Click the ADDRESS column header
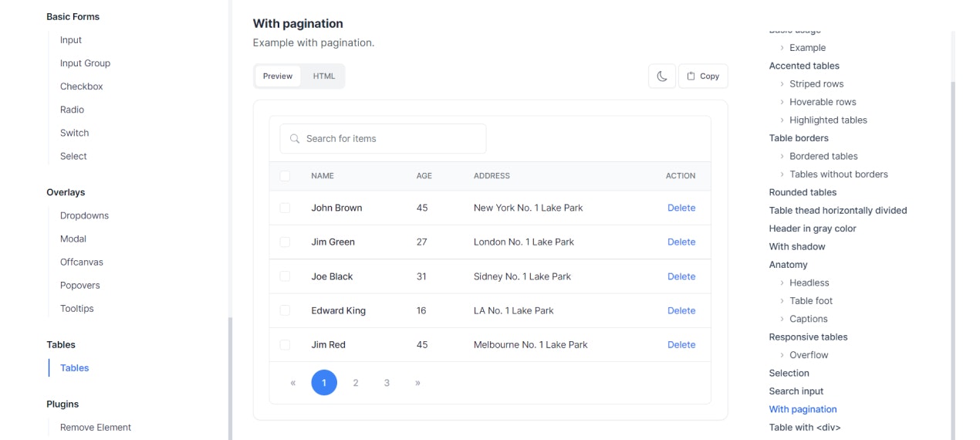 click(x=492, y=176)
